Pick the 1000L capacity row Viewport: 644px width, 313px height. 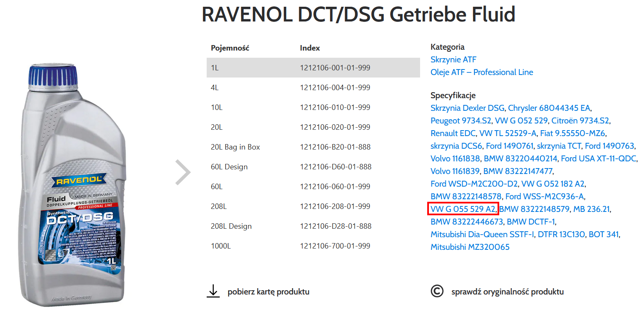tap(313, 246)
